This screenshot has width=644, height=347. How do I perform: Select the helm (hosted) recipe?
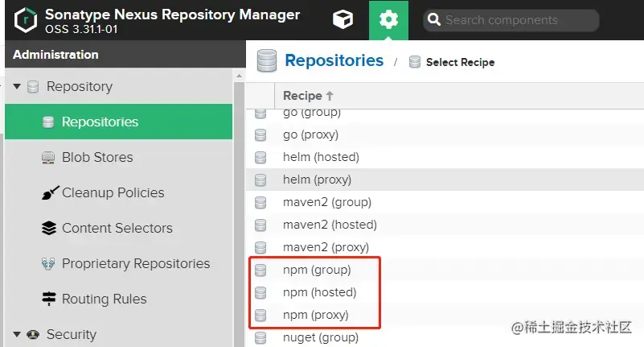coord(445,157)
